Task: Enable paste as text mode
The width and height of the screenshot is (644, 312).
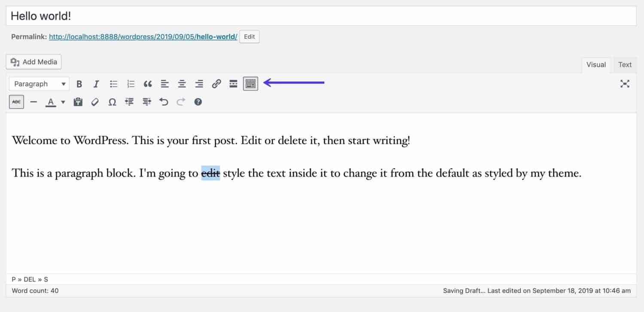Action: pos(78,102)
